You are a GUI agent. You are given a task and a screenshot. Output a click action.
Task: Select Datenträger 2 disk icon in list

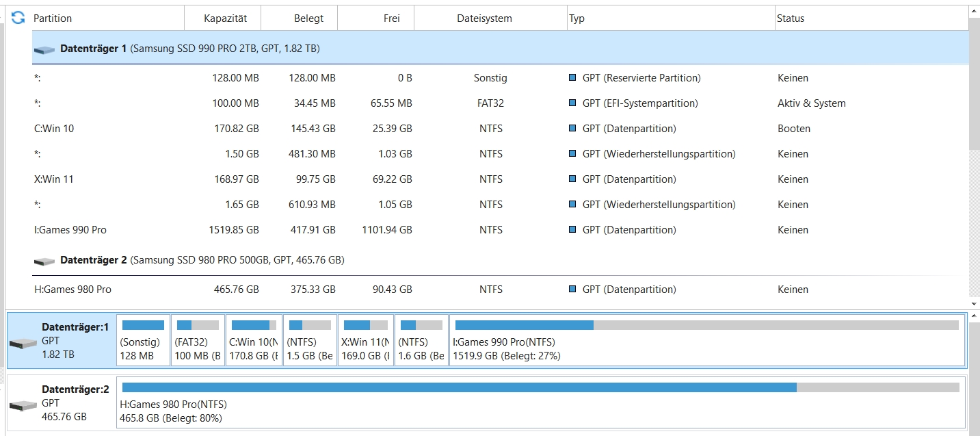pyautogui.click(x=44, y=261)
